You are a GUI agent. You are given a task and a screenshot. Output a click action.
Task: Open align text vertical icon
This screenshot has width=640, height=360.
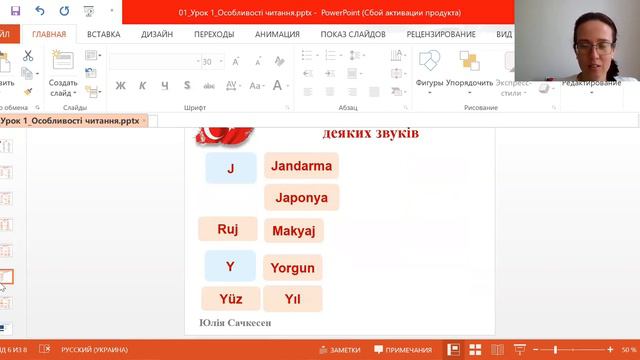pos(398,73)
